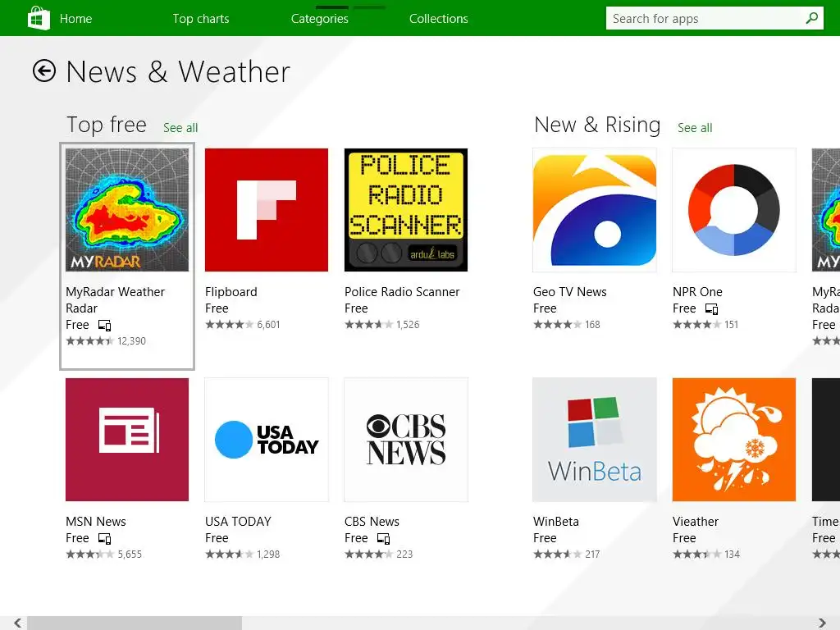The height and width of the screenshot is (630, 840).
Task: Click the 'MSN News' app name
Action: pos(96,522)
